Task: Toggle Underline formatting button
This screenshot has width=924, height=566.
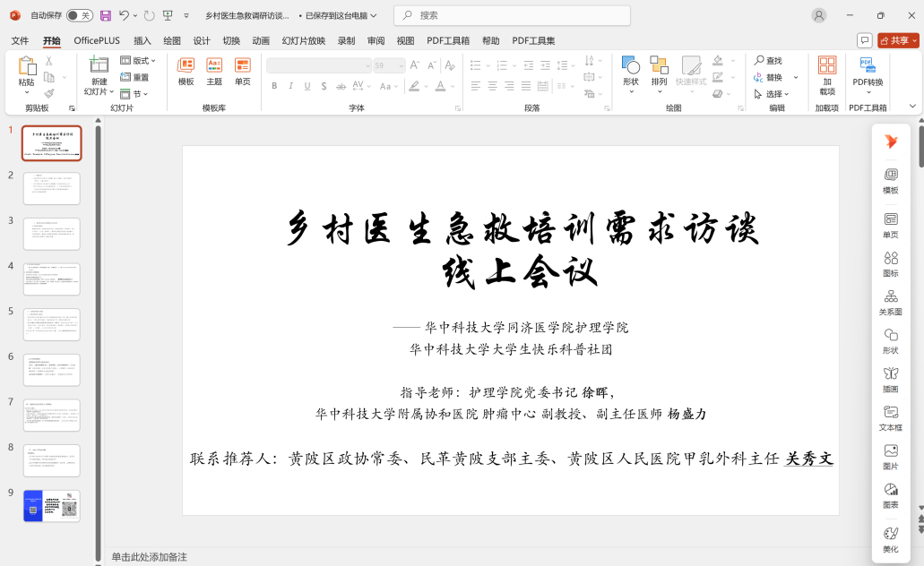Action: pos(307,86)
